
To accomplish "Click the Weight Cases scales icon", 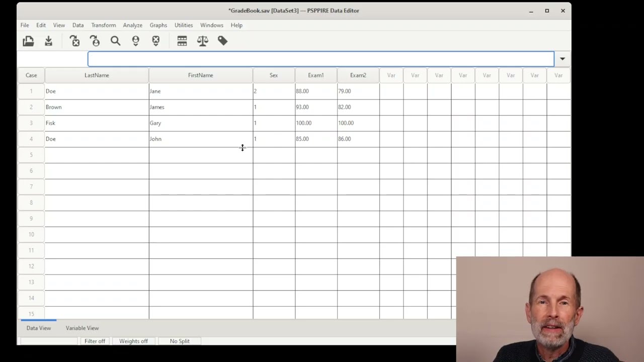I will click(203, 41).
